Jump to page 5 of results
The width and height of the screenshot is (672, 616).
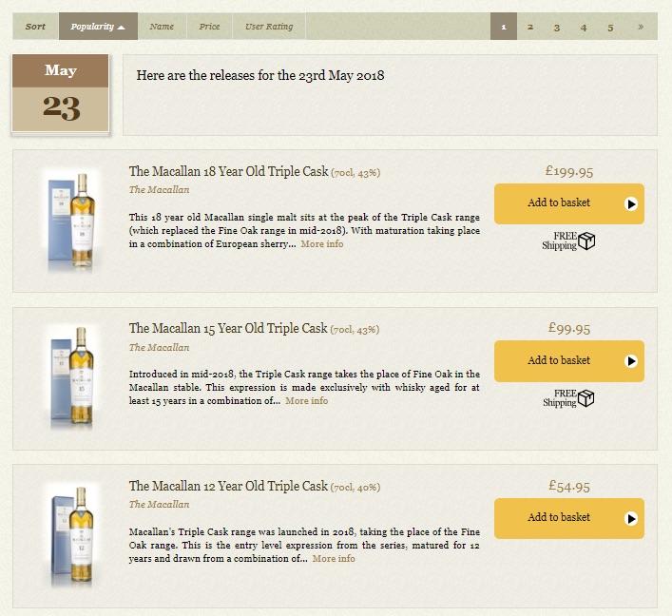[x=610, y=27]
